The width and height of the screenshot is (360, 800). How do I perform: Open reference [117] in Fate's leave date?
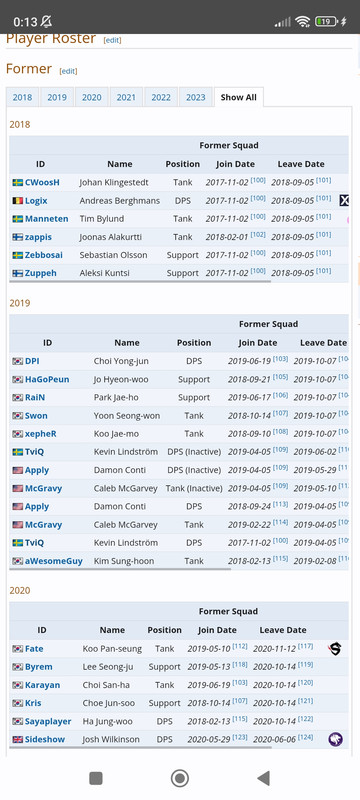point(306,646)
